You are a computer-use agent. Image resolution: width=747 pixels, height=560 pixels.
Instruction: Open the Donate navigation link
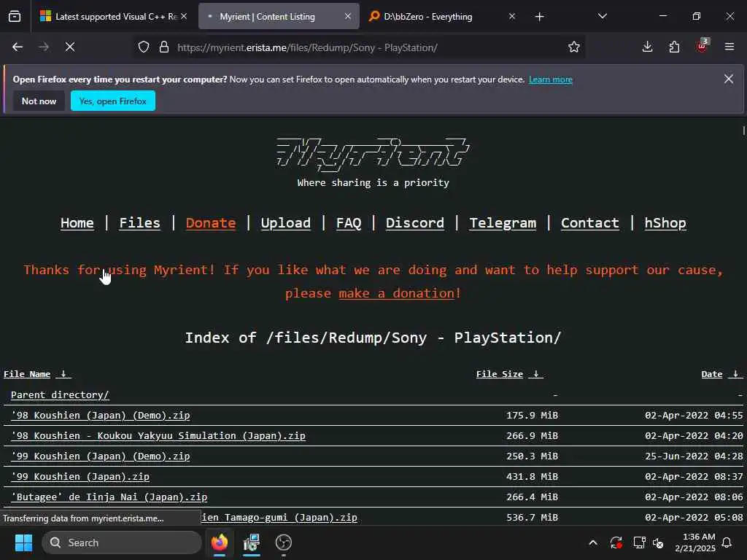click(211, 223)
